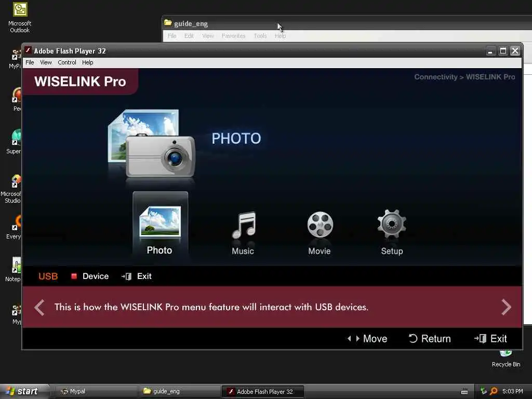Open Favorites menu in guide_eng window

tap(233, 36)
